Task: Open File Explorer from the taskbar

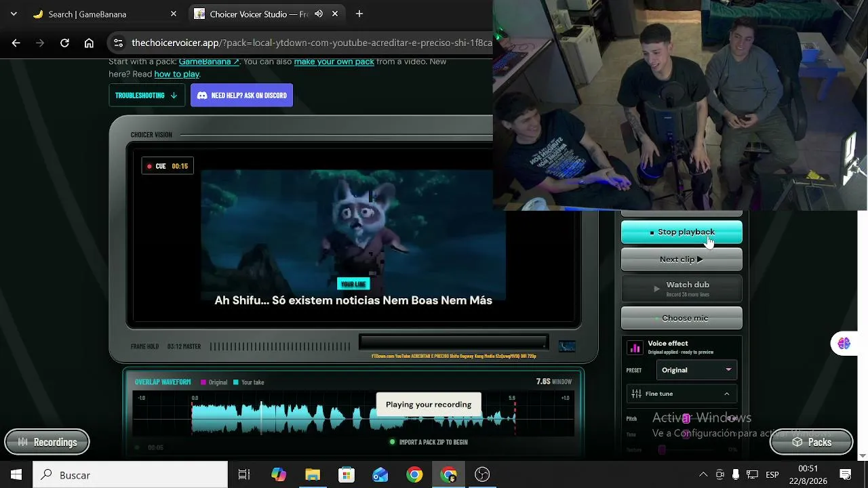Action: click(313, 474)
